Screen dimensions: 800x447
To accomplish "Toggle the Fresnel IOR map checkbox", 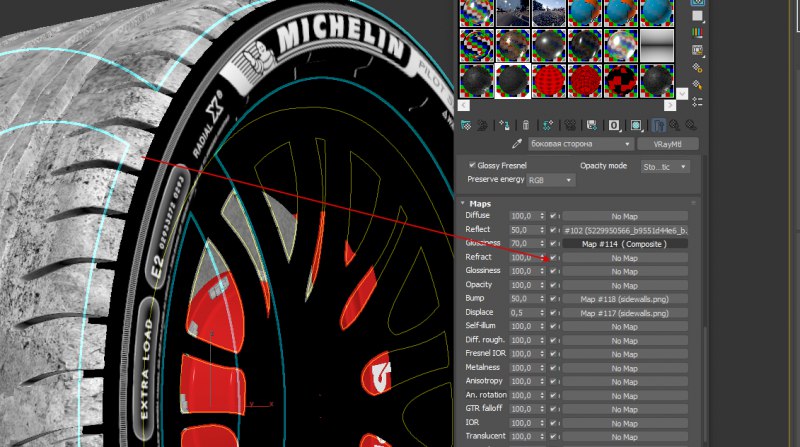I will click(x=553, y=354).
